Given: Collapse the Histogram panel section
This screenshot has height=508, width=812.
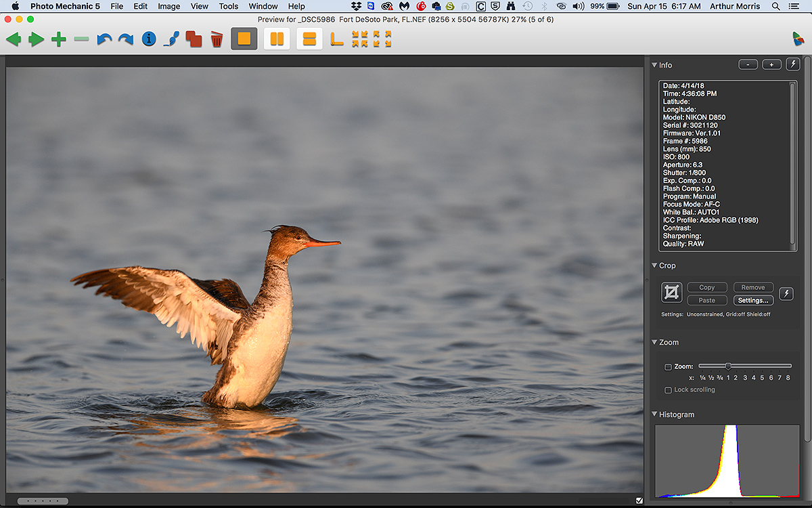Looking at the screenshot, I should pos(654,414).
